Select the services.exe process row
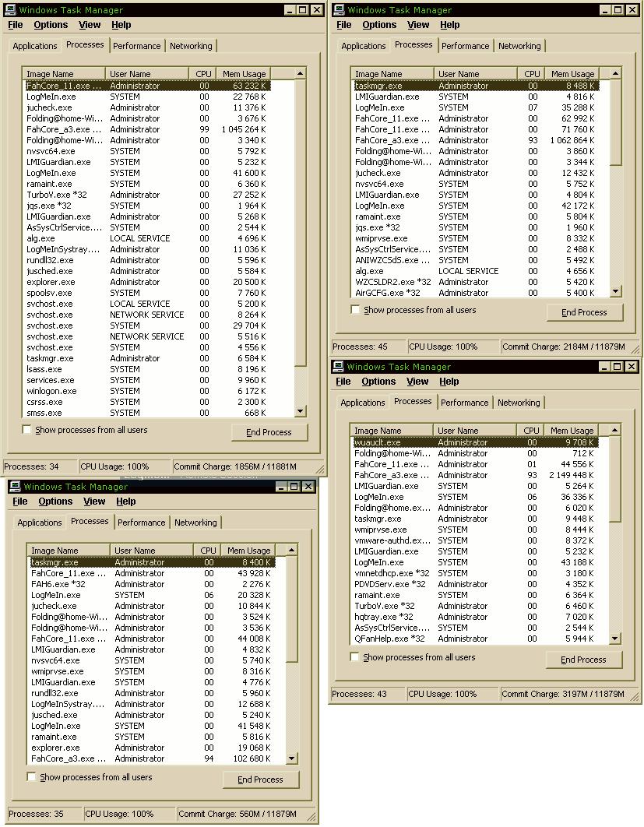Viewport: 644px width, 827px height. (146, 380)
